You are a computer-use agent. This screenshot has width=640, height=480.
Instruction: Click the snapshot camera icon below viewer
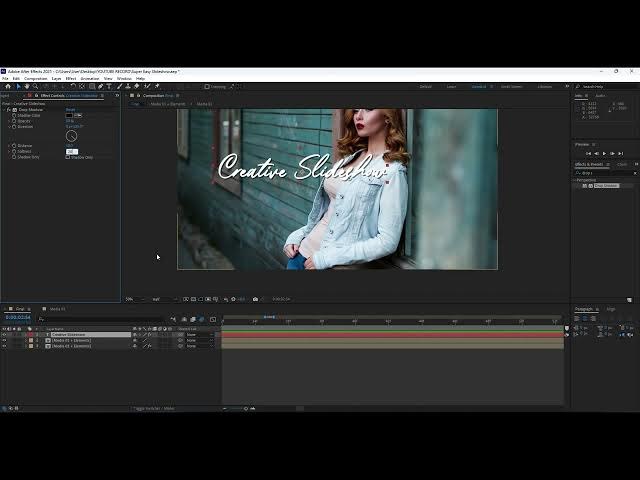click(x=255, y=299)
